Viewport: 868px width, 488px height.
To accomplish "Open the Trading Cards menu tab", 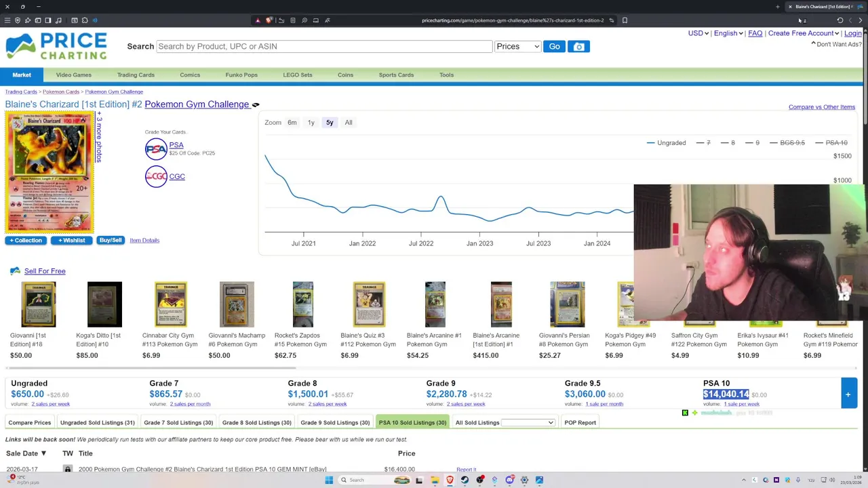I will (136, 75).
